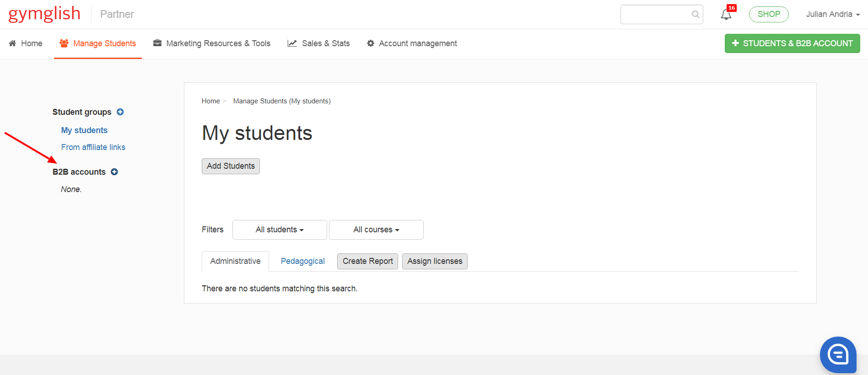Click the search magnifier icon
The image size is (868, 375).
pyautogui.click(x=695, y=15)
